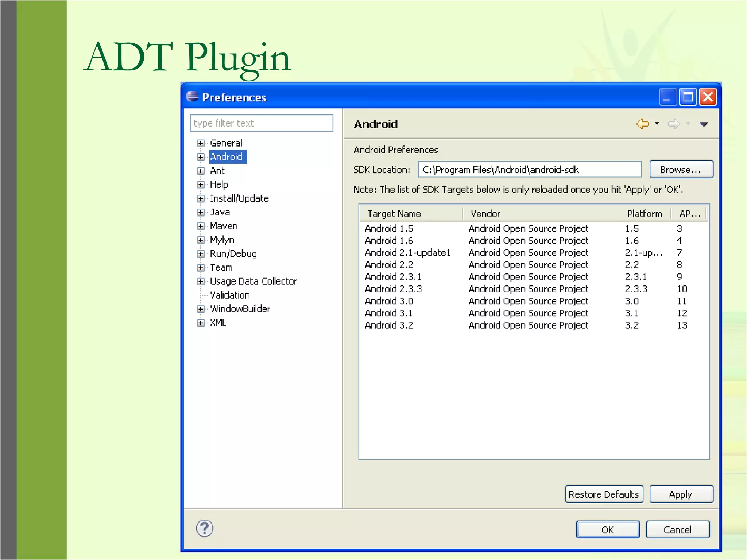747x560 pixels.
Task: Click the help question mark icon
Action: tap(205, 528)
